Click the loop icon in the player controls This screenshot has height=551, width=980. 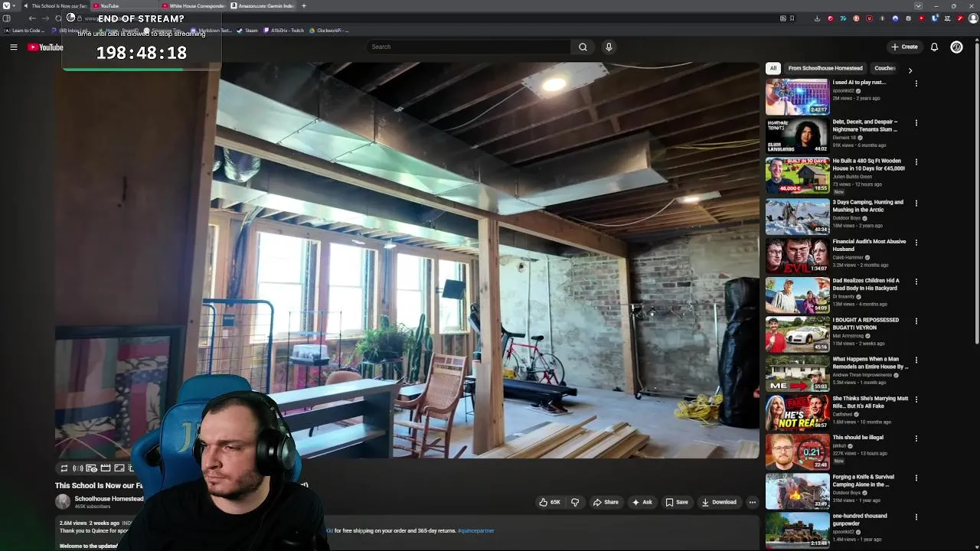point(64,468)
